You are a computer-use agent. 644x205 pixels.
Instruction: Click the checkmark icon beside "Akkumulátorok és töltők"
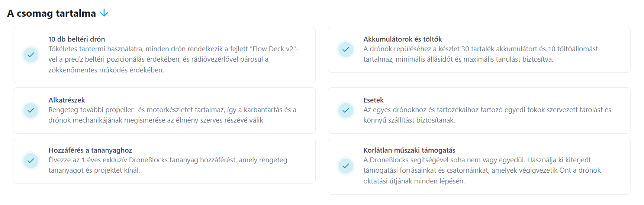346,49
